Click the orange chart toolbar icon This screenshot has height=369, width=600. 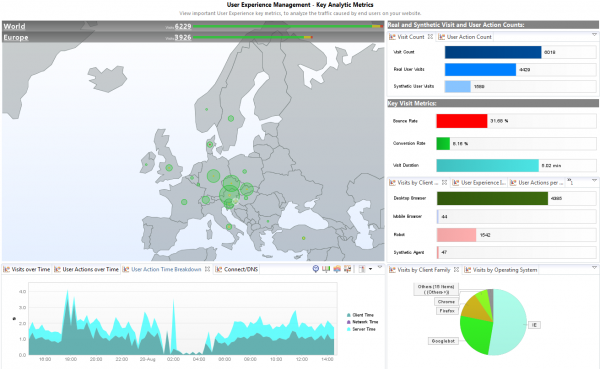(337, 269)
